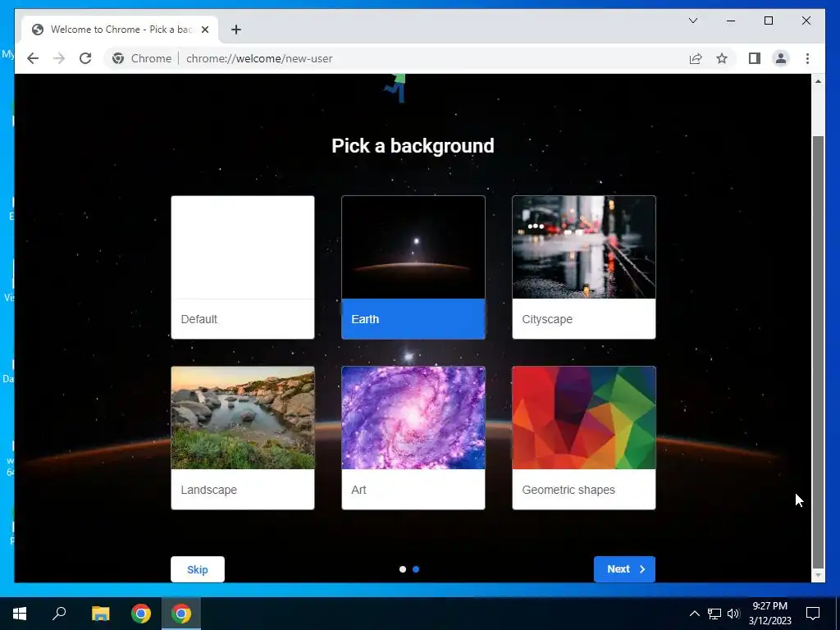Click the scrollbar down arrow
This screenshot has width=840, height=630.
(x=818, y=575)
